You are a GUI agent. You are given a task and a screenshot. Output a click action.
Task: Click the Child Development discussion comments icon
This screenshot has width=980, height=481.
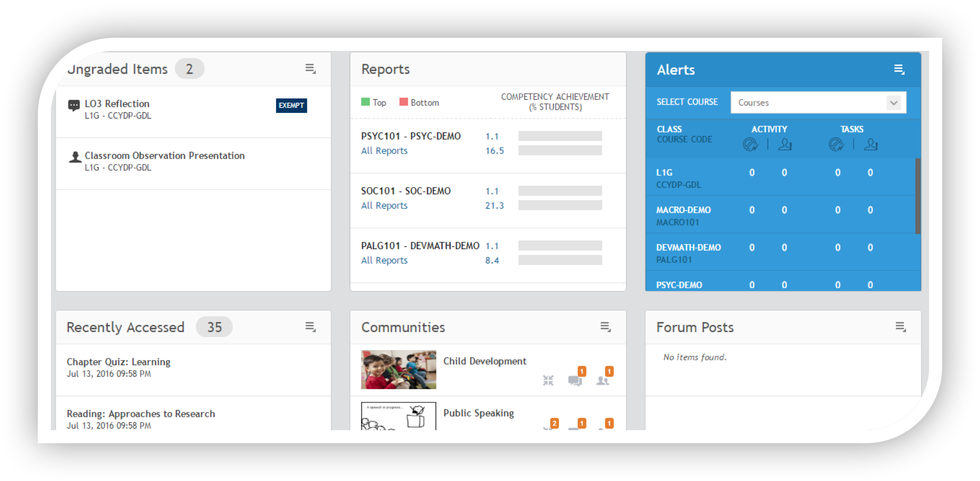[x=575, y=381]
